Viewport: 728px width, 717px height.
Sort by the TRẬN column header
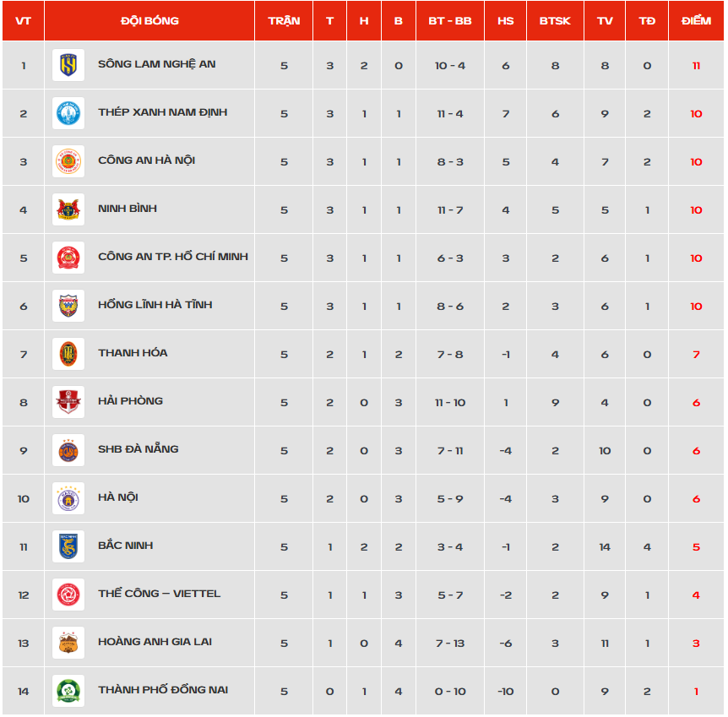pyautogui.click(x=284, y=21)
